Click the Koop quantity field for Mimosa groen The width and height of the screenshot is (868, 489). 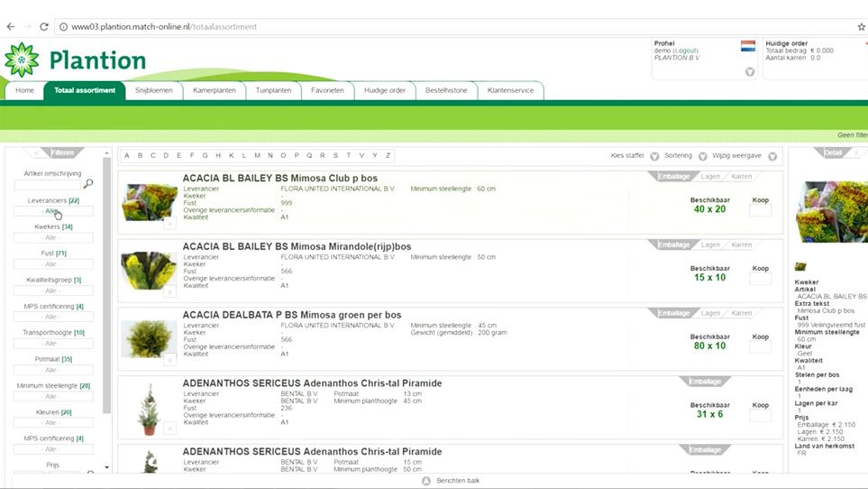[x=760, y=347]
